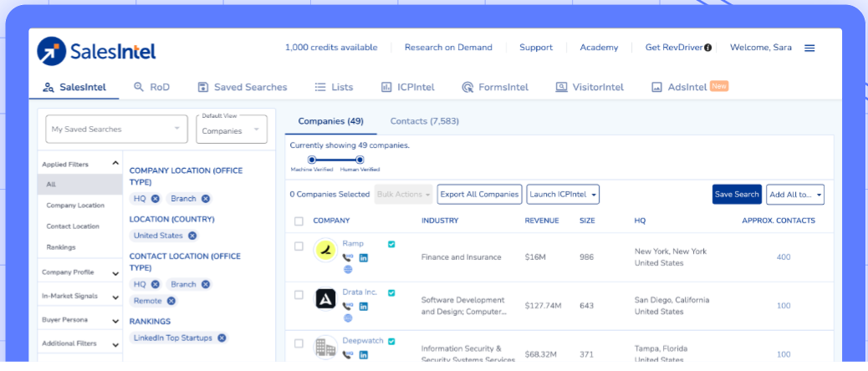Click the Machine Verified slider handle
The image size is (868, 371).
pos(312,160)
